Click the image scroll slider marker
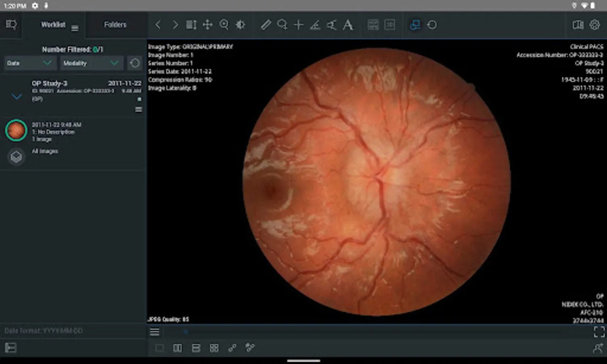This screenshot has width=607, height=364. pyautogui.click(x=186, y=332)
